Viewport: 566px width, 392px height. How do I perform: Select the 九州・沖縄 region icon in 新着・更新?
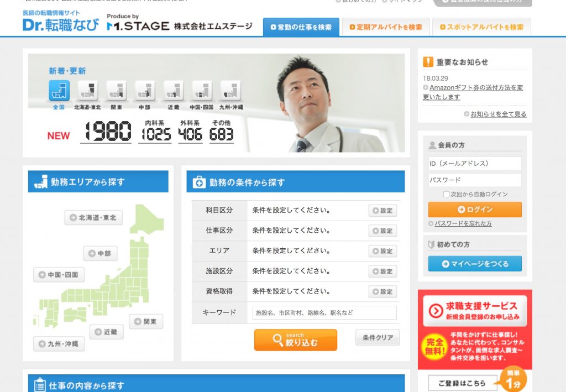(231, 90)
